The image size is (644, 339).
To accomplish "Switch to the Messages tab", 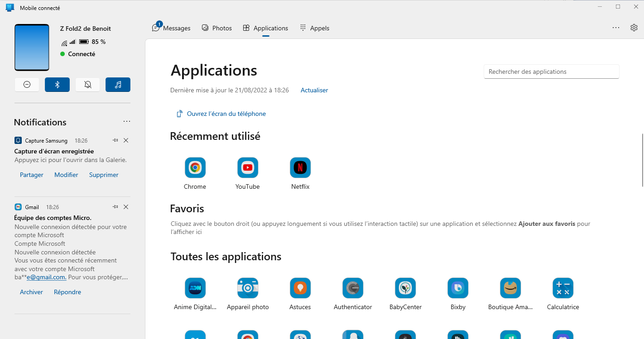I will [x=171, y=28].
